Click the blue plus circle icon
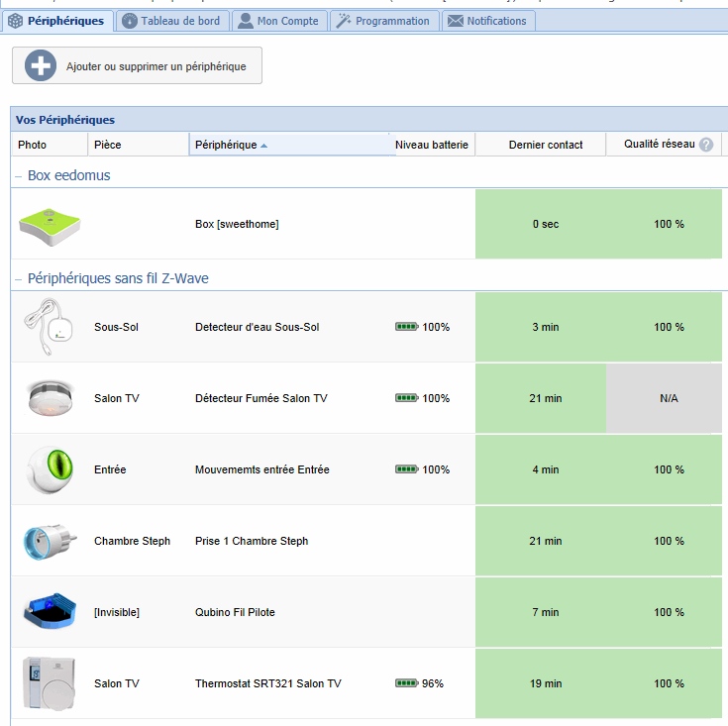The image size is (728, 726). click(41, 65)
